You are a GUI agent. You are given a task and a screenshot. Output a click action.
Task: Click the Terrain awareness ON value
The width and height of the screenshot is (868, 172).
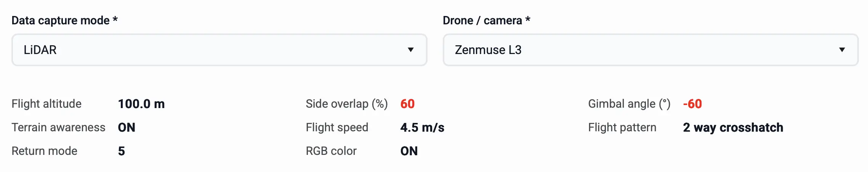[127, 127]
